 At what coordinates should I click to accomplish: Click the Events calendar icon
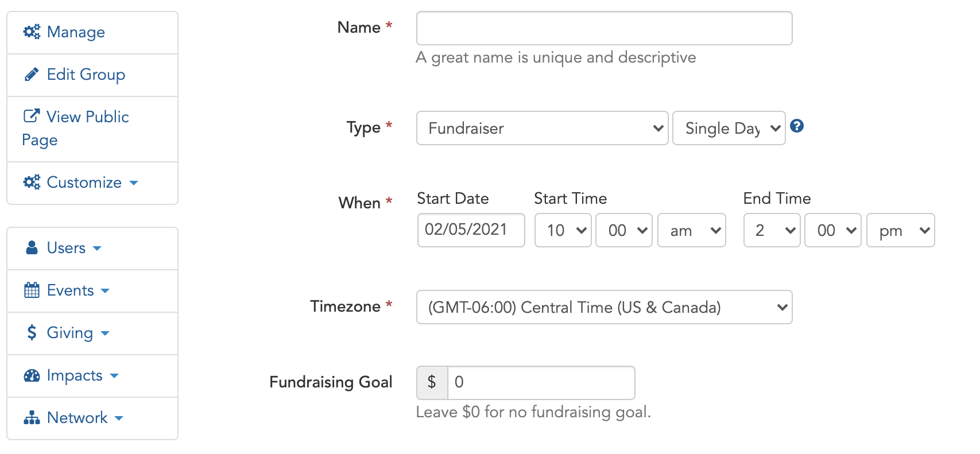[x=32, y=290]
